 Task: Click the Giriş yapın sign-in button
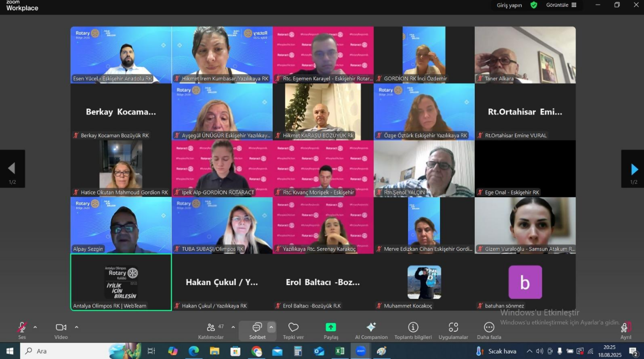[x=509, y=5]
